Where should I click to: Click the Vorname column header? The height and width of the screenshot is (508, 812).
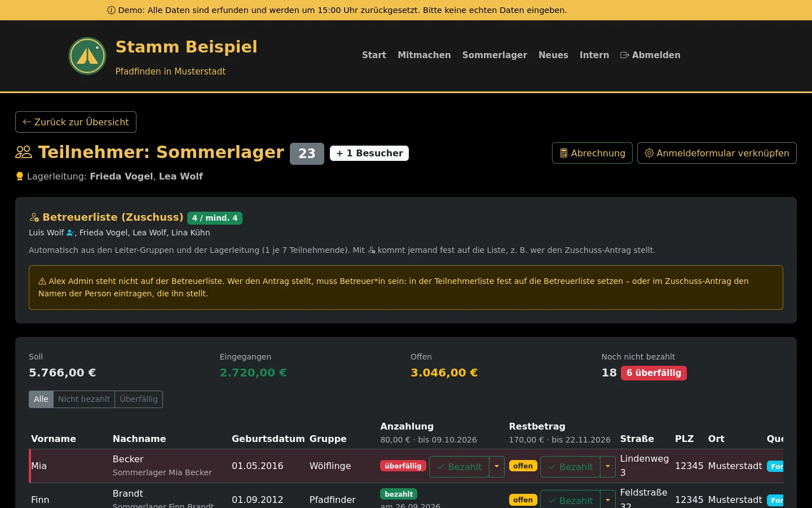click(54, 439)
